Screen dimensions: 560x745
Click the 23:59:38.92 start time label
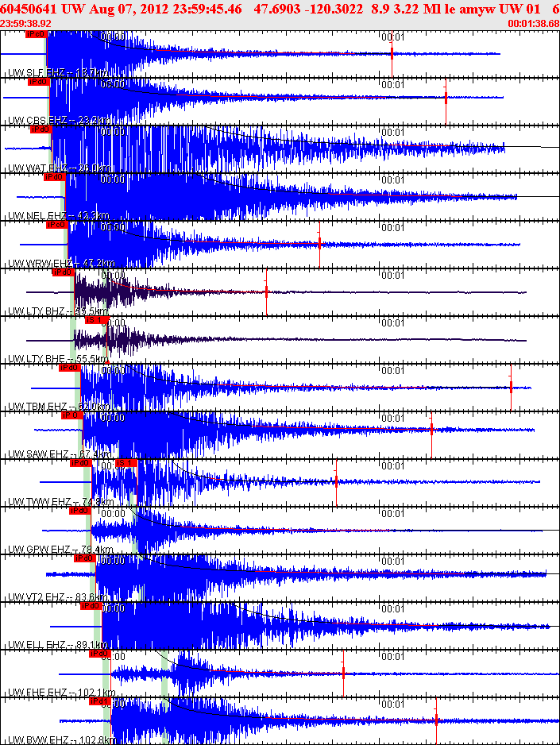coord(26,24)
